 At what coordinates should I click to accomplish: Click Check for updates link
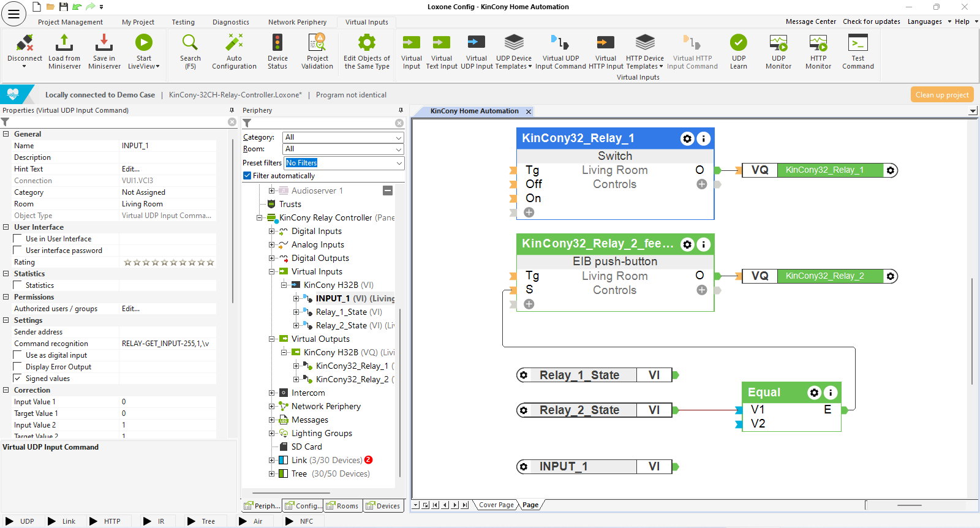871,21
